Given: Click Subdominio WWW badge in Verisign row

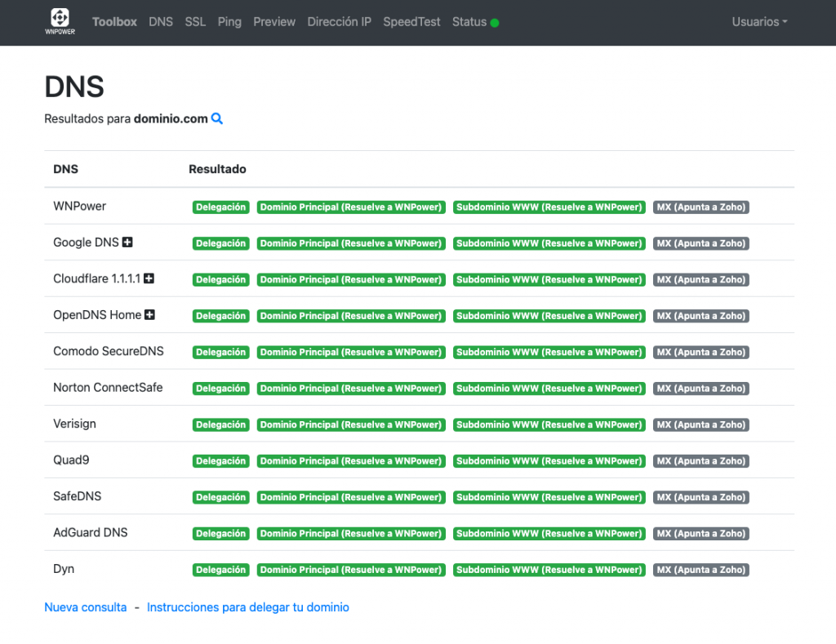Looking at the screenshot, I should 549,424.
